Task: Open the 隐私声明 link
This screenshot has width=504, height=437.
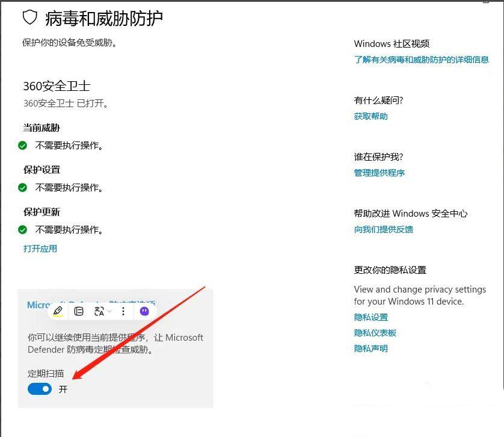Action: 371,349
